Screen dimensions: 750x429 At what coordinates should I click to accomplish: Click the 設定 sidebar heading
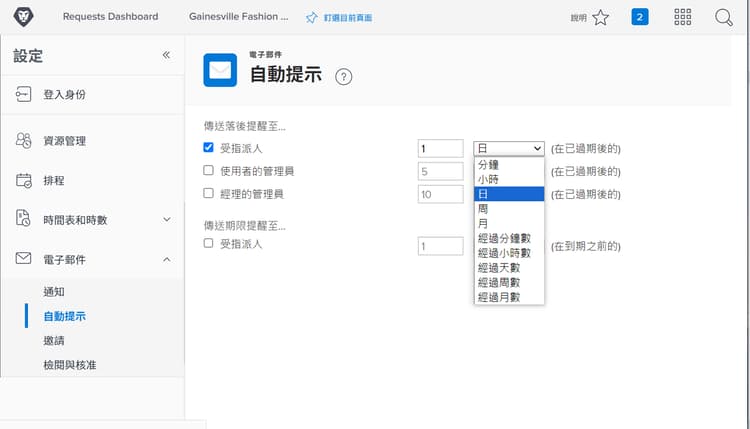click(28, 56)
